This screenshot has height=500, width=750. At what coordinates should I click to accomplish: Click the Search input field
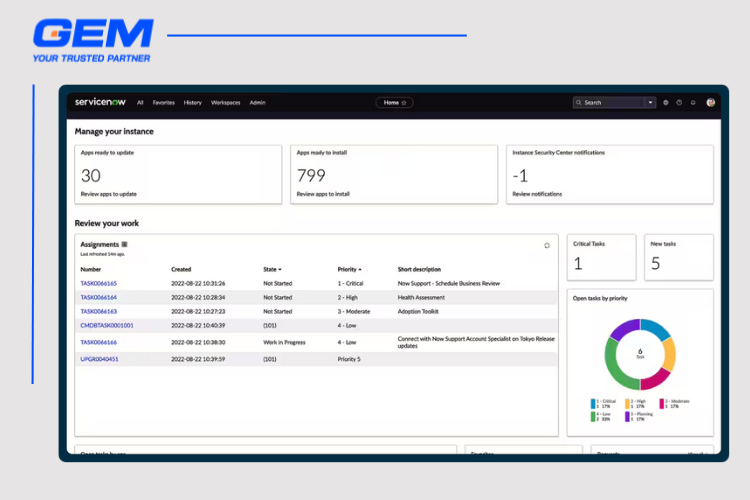614,102
